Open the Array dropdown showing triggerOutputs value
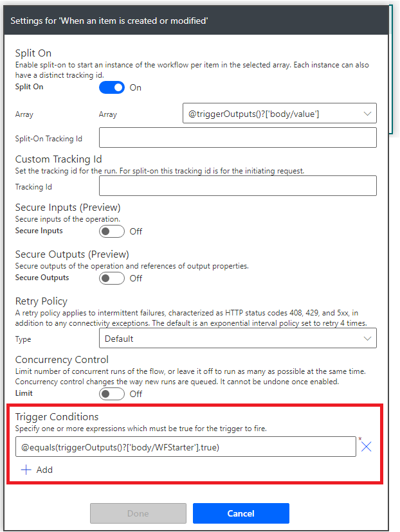Screen dimensions: 400x532 [271, 114]
